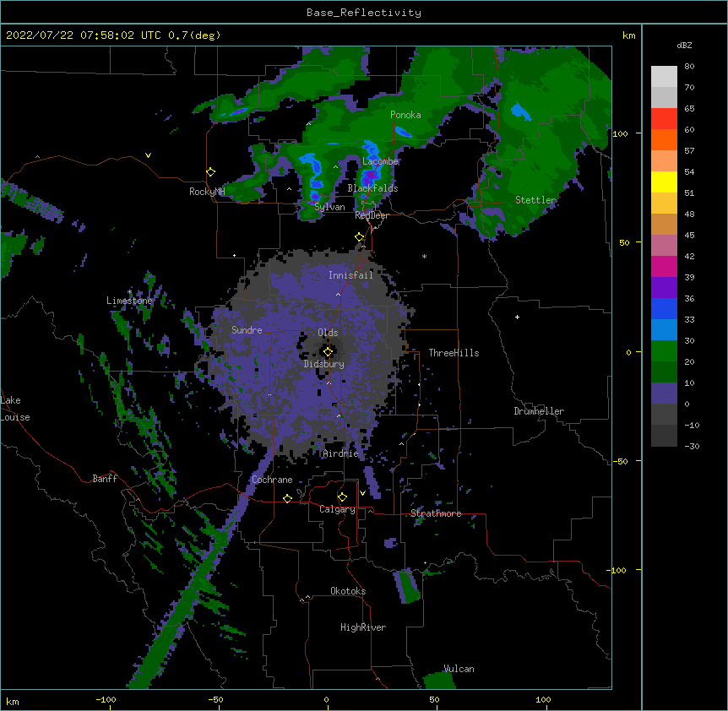The width and height of the screenshot is (728, 711).
Task: Select the magenta 39-42 dBZ legend swatch
Action: pyautogui.click(x=664, y=266)
